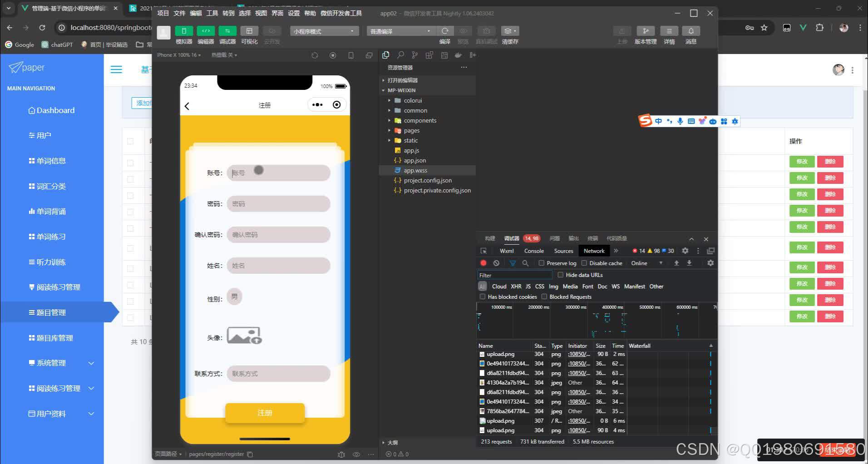This screenshot has height=464, width=868.
Task: Check Hide data URLs
Action: point(560,275)
